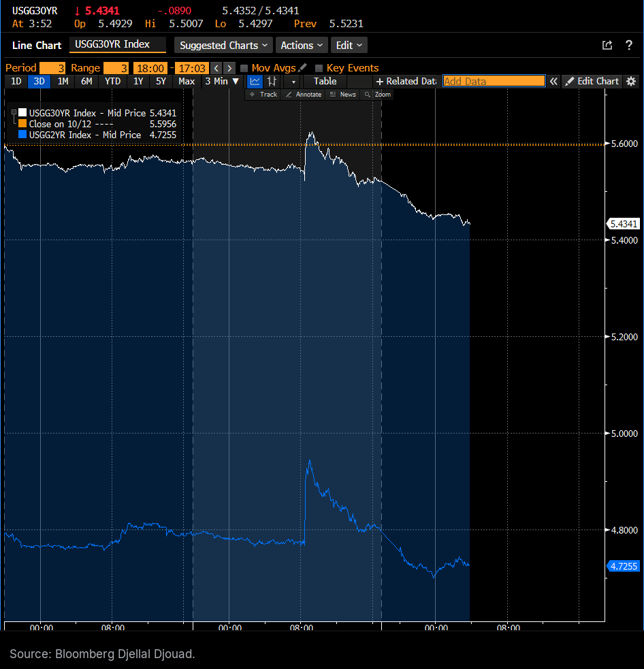Open Suggested Charts dropdown
644x669 pixels.
[223, 45]
